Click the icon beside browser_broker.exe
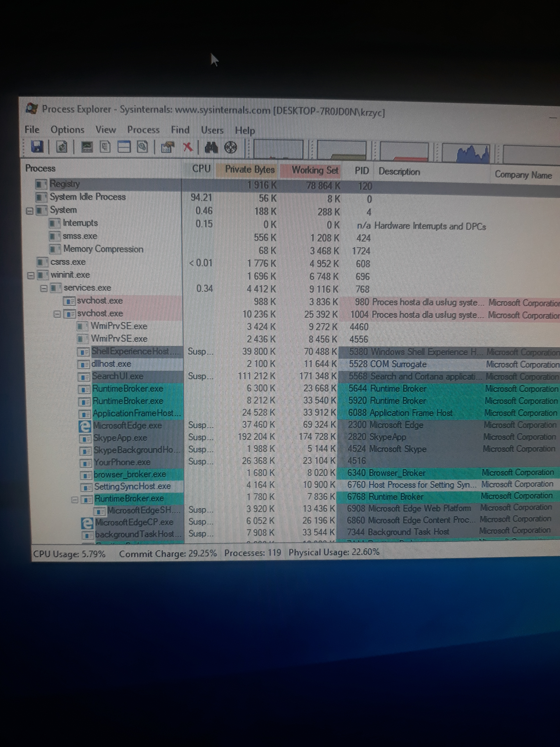 click(x=86, y=475)
